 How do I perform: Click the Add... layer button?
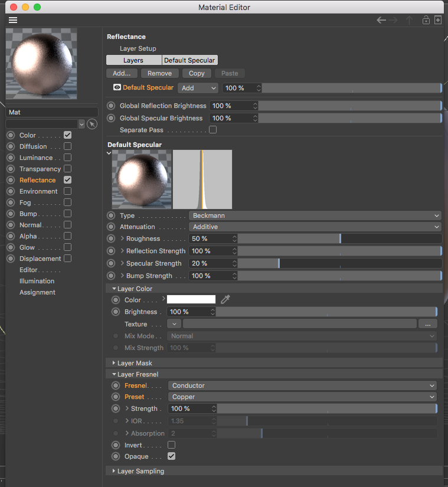122,73
